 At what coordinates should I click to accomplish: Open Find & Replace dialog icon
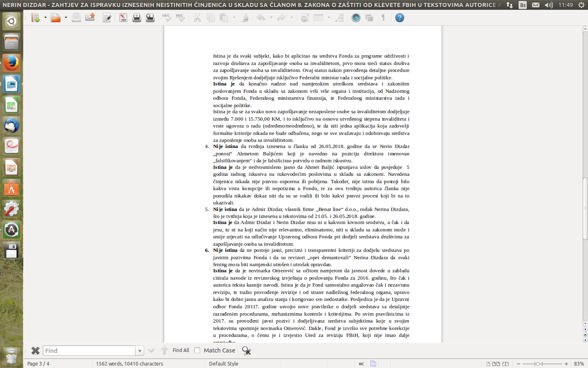pyautogui.click(x=247, y=350)
